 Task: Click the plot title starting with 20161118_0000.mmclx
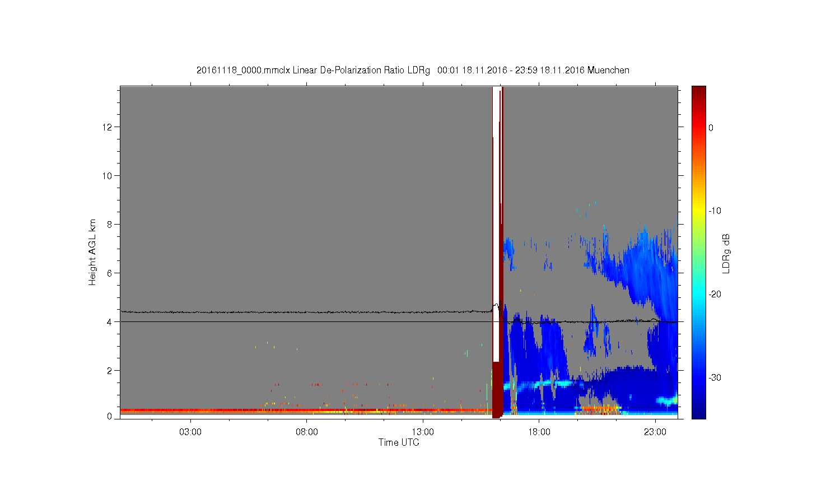click(x=413, y=71)
